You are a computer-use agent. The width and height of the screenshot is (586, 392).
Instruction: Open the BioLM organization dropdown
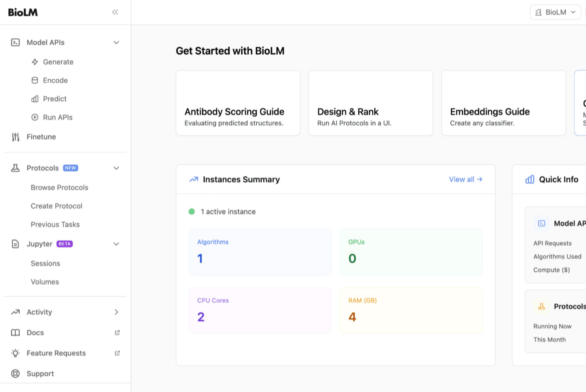555,12
